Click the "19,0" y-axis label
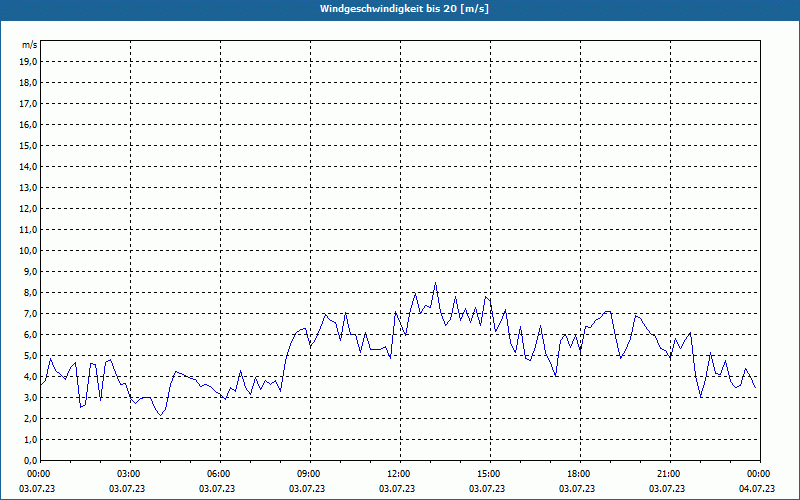Image resolution: width=800 pixels, height=500 pixels. (29, 62)
